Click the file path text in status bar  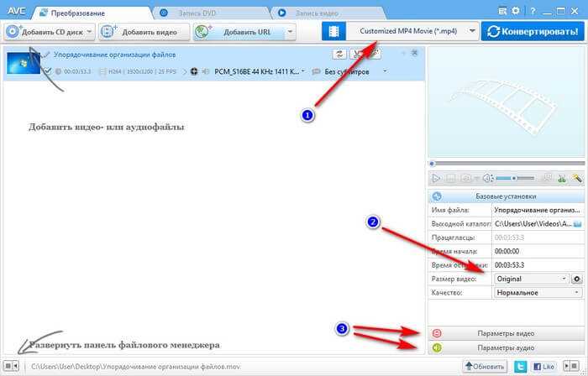click(x=136, y=367)
